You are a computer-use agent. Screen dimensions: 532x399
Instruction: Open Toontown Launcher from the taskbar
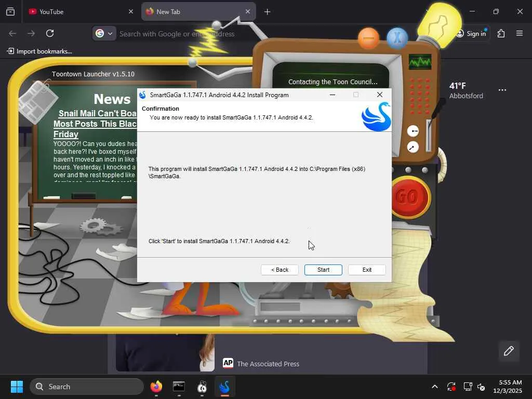point(202,387)
